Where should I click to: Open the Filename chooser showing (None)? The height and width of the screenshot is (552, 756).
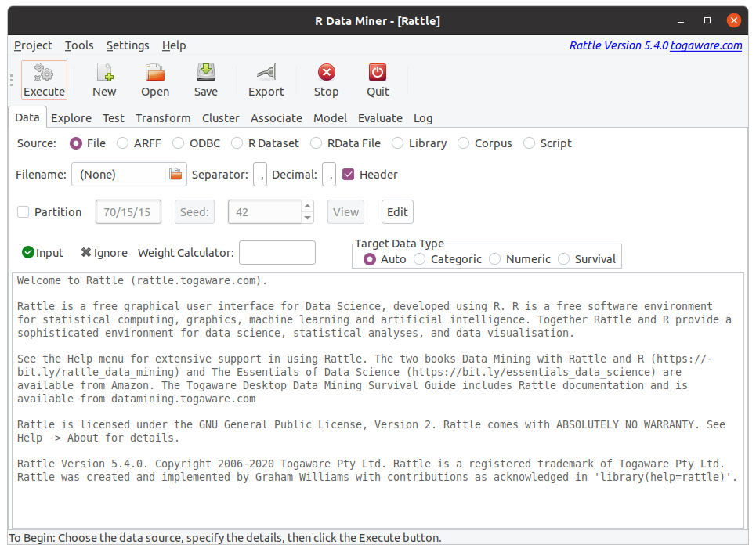(x=129, y=175)
